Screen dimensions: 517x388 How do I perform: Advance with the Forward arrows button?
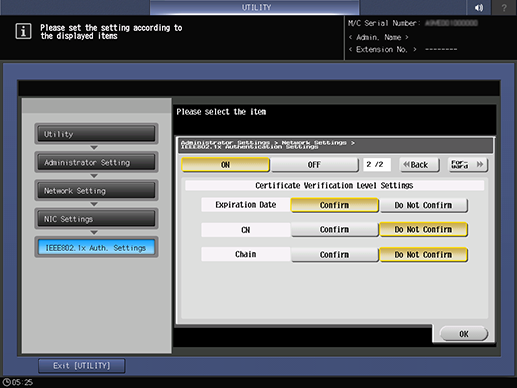(x=468, y=165)
